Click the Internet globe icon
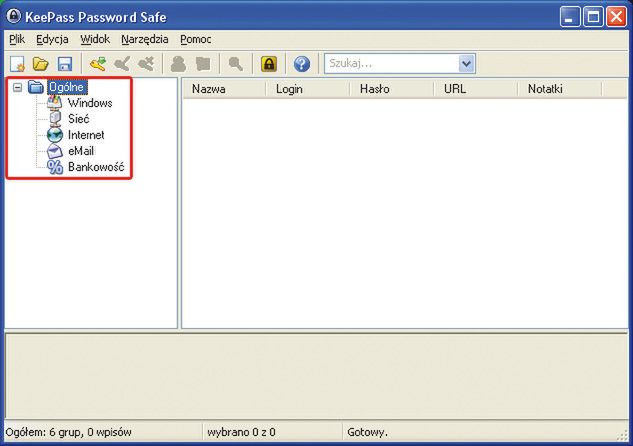Screen dimensions: 633x446 pos(54,135)
